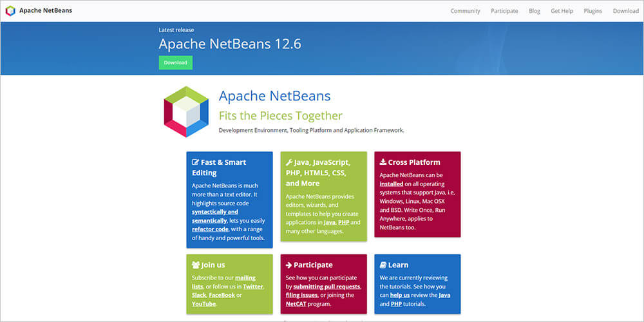
Task: Follow the 'syntactically and semantically' link
Action: (215, 216)
